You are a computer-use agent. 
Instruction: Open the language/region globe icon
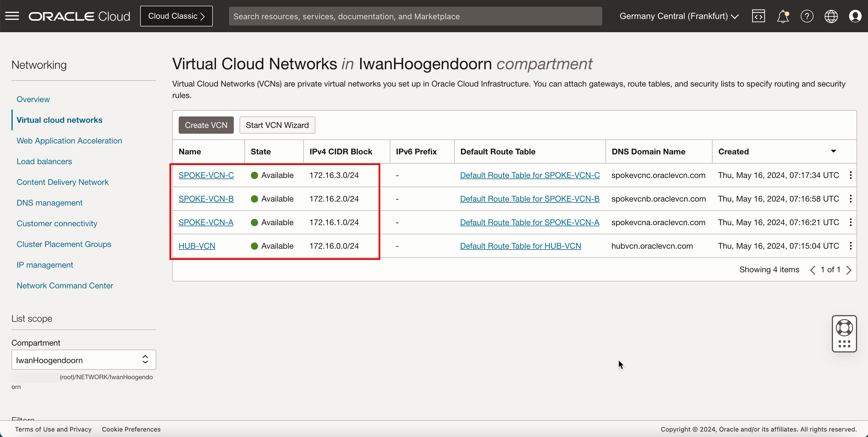[x=831, y=16]
